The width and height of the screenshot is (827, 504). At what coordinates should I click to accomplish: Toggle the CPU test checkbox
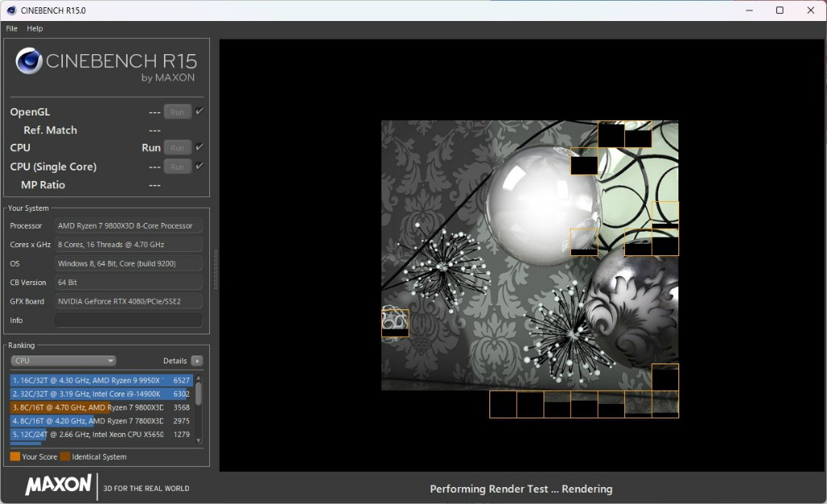point(199,147)
